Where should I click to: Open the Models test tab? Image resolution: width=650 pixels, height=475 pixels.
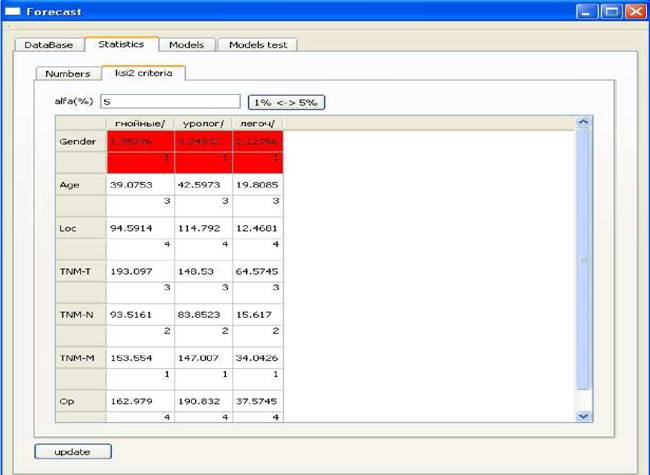258,45
